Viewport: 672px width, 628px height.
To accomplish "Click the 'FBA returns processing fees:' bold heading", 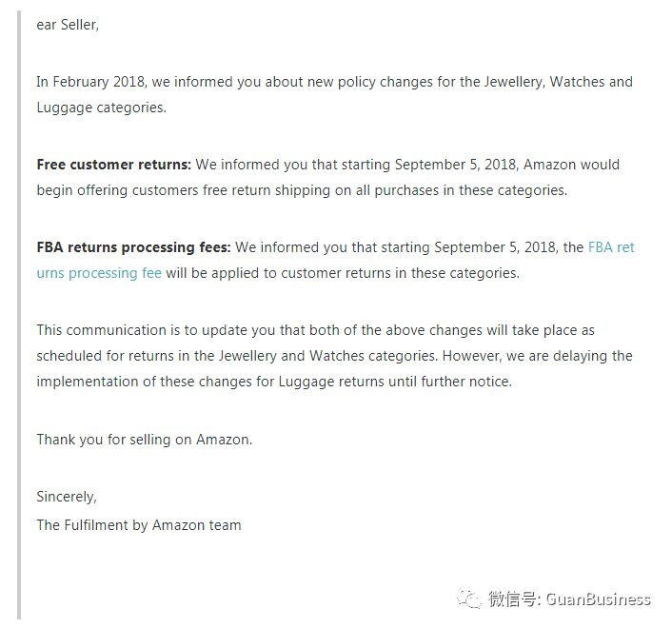I will (x=133, y=247).
